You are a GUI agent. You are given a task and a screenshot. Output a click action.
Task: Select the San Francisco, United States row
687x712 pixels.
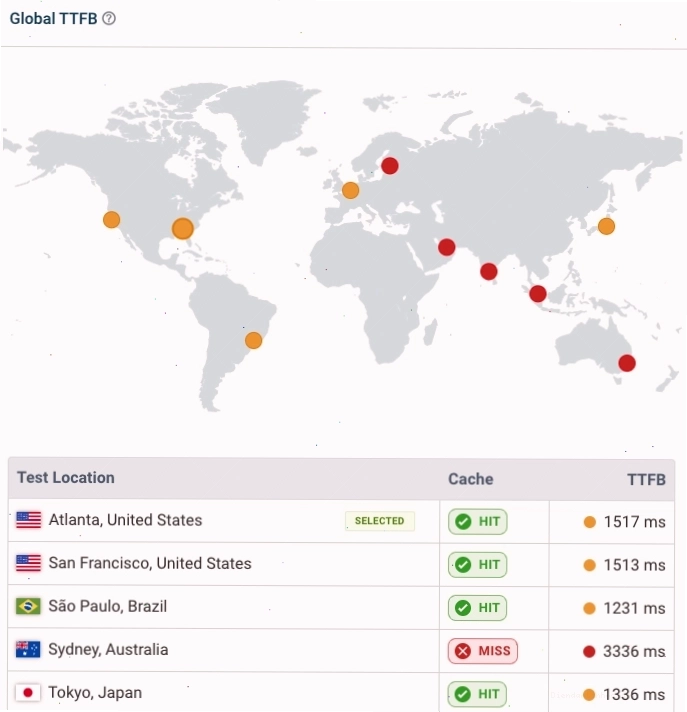click(341, 564)
